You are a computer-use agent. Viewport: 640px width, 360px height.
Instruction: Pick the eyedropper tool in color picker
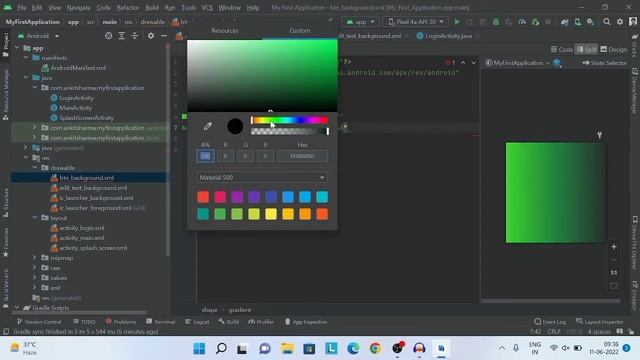(208, 126)
